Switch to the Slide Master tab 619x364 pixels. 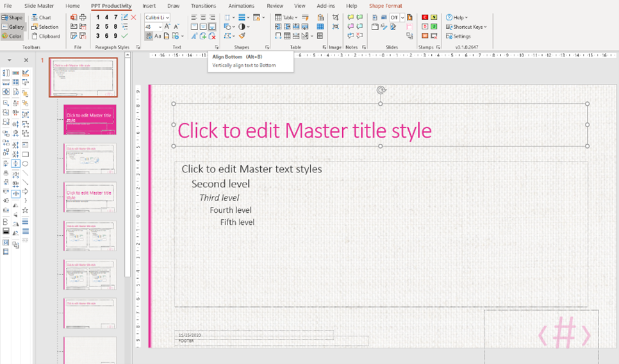[x=39, y=6]
